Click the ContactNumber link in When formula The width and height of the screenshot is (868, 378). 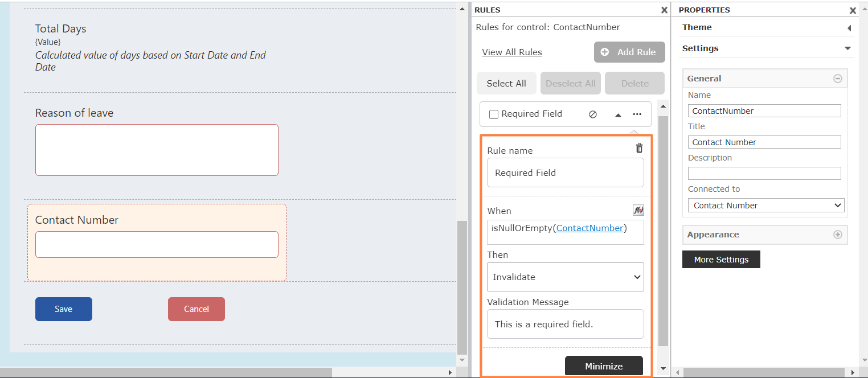tap(589, 228)
